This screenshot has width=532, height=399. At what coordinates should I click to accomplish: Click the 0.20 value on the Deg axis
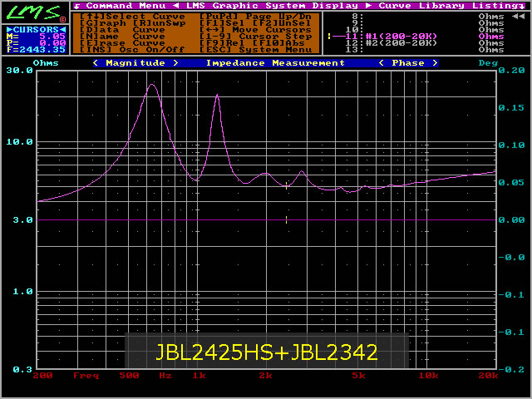tap(511, 70)
